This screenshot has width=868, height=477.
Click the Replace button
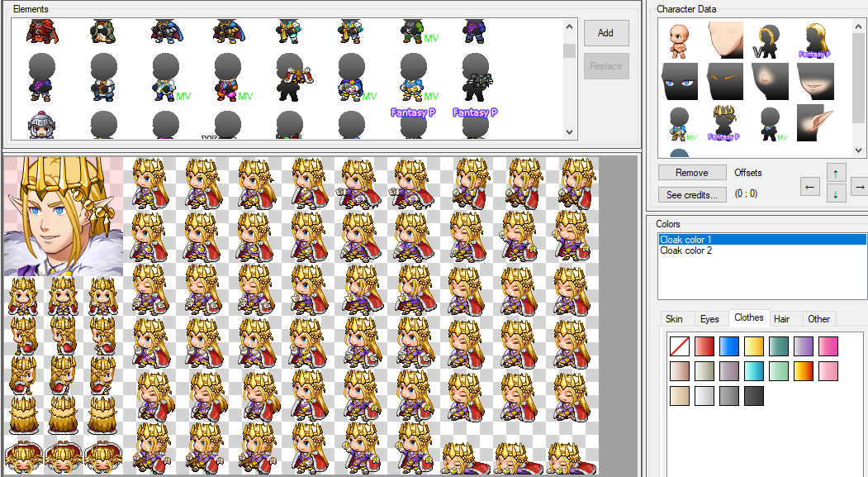(606, 66)
